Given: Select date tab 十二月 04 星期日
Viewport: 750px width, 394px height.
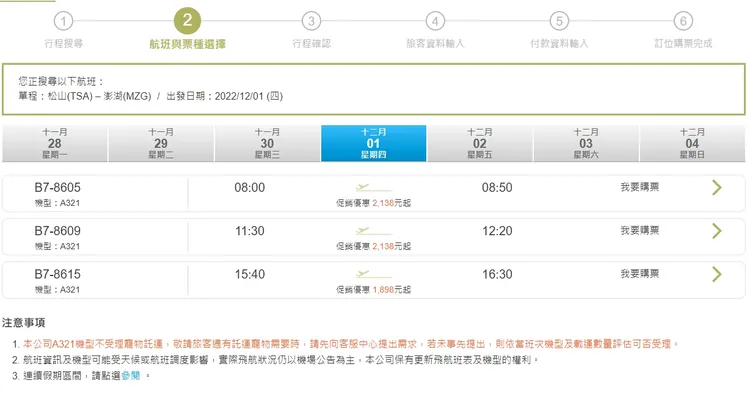Looking at the screenshot, I should pos(692,143).
